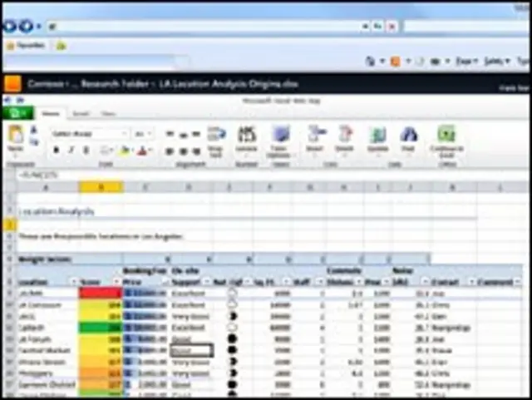Click the browser search box
The image size is (532, 400).
click(x=466, y=26)
